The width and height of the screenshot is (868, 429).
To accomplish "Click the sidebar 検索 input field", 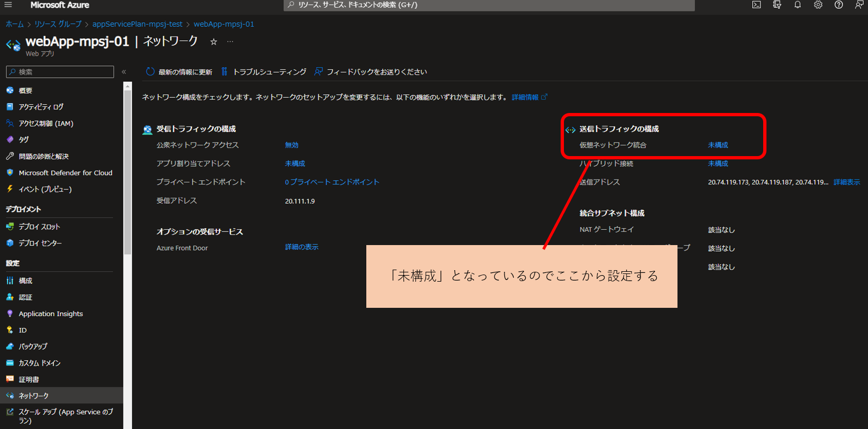I will tap(60, 72).
